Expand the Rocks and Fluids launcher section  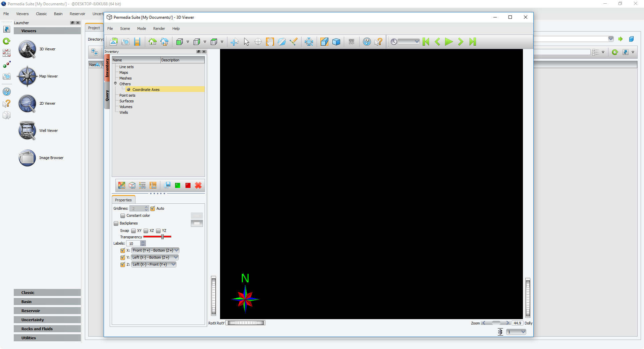[47, 329]
